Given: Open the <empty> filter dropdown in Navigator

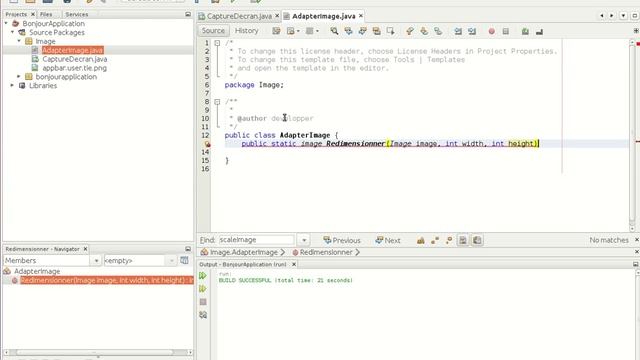Looking at the screenshot, I should click(171, 260).
